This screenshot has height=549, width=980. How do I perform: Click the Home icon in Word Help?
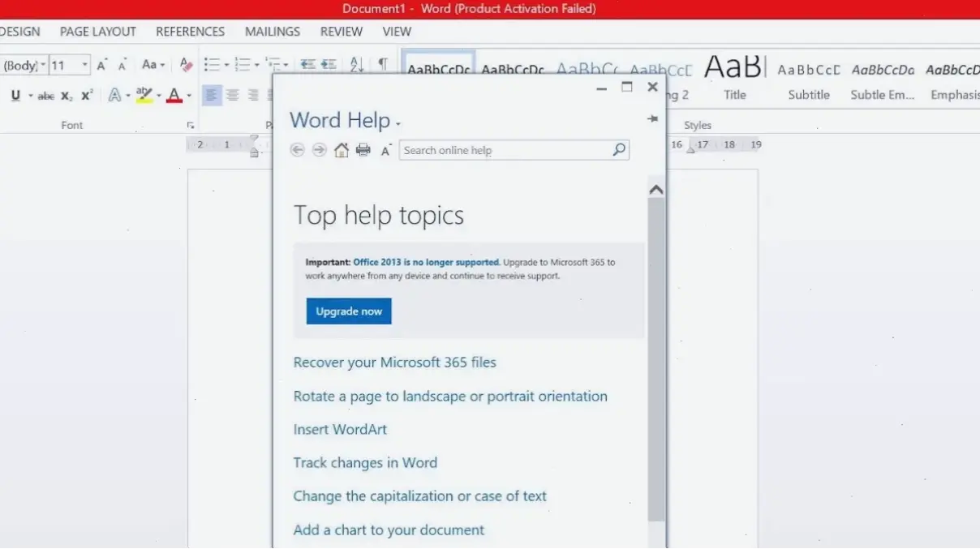coord(342,150)
